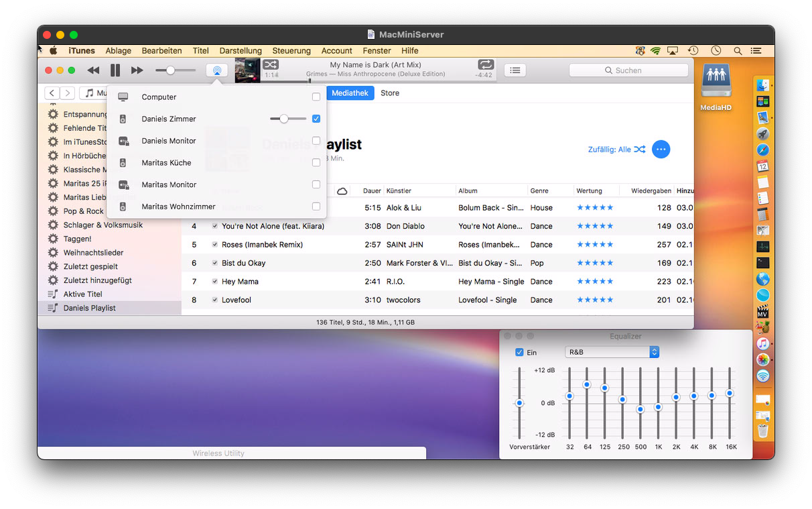The image size is (812, 509).
Task: Open the R&B equalizer preset dropdown
Action: point(612,352)
